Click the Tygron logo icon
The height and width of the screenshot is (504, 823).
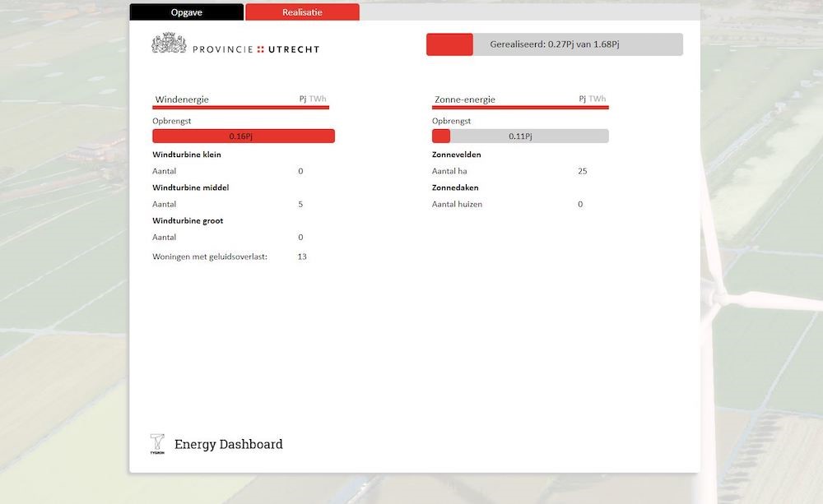point(157,444)
